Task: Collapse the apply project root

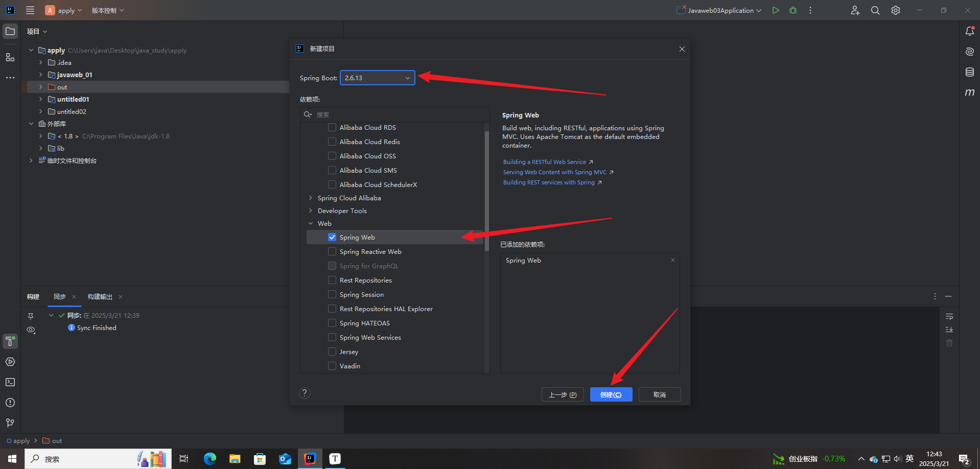Action: 31,50
